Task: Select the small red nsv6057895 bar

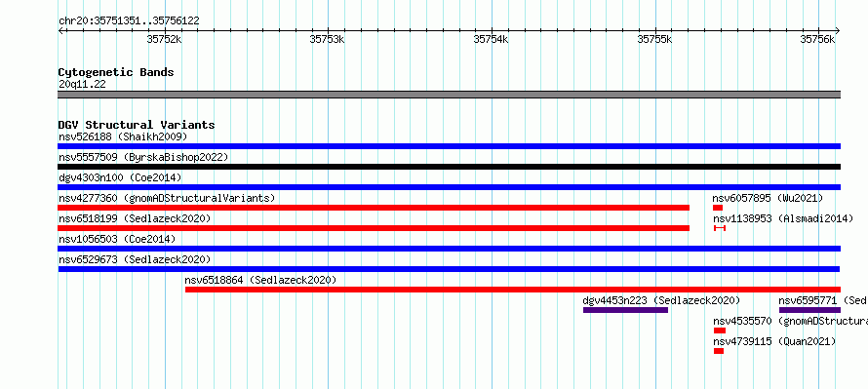Action: 718,208
